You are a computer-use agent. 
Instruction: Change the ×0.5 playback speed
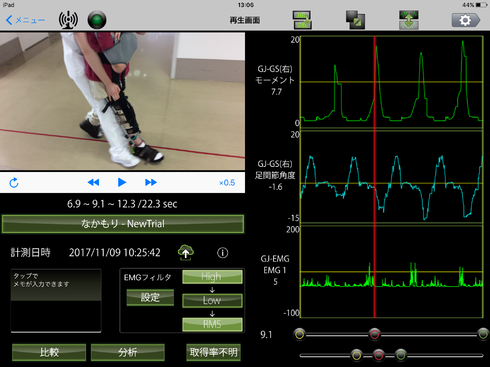pos(227,183)
